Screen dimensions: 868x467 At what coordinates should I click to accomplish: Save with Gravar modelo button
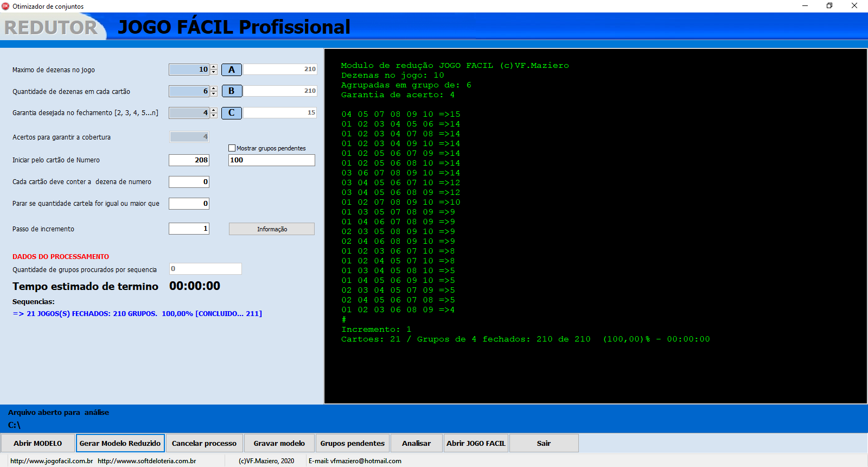[279, 443]
